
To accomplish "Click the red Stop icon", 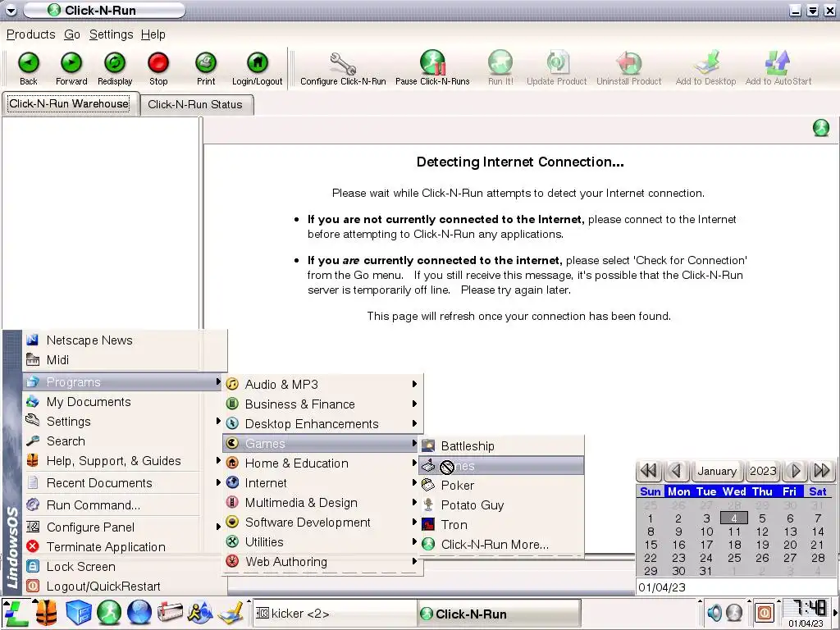I will tap(158, 63).
